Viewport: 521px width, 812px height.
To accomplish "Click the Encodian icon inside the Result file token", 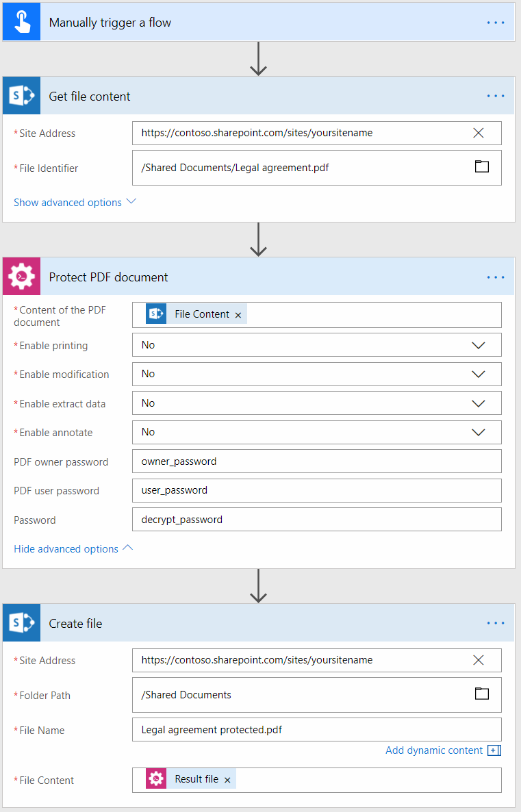I will [155, 778].
